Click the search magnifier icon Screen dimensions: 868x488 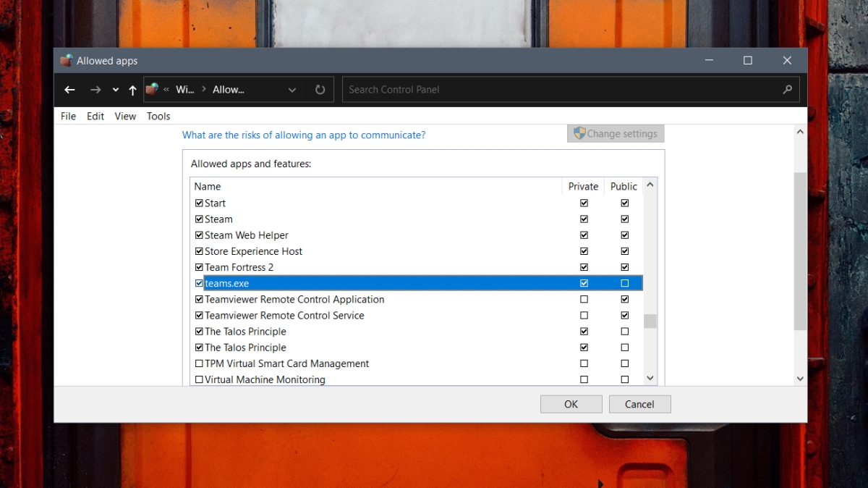pyautogui.click(x=787, y=90)
